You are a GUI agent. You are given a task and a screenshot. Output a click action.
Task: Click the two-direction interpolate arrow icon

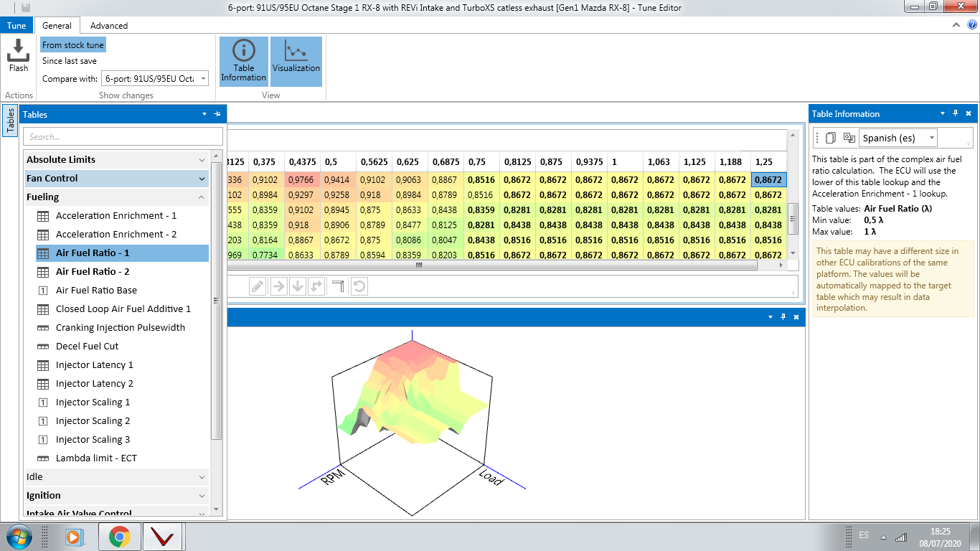pyautogui.click(x=316, y=287)
